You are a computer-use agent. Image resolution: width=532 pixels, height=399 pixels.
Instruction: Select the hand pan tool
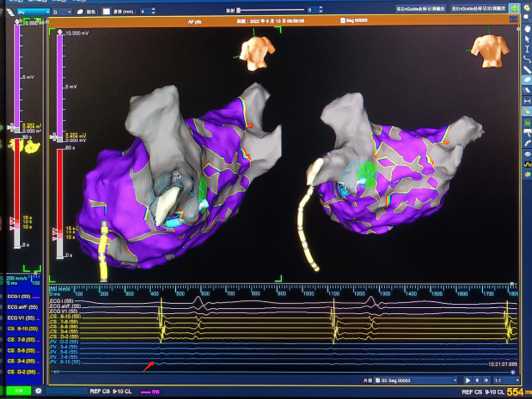point(527,28)
